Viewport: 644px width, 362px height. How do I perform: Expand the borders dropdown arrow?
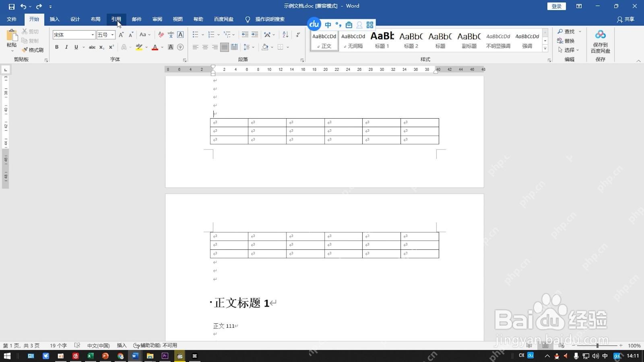click(x=288, y=47)
